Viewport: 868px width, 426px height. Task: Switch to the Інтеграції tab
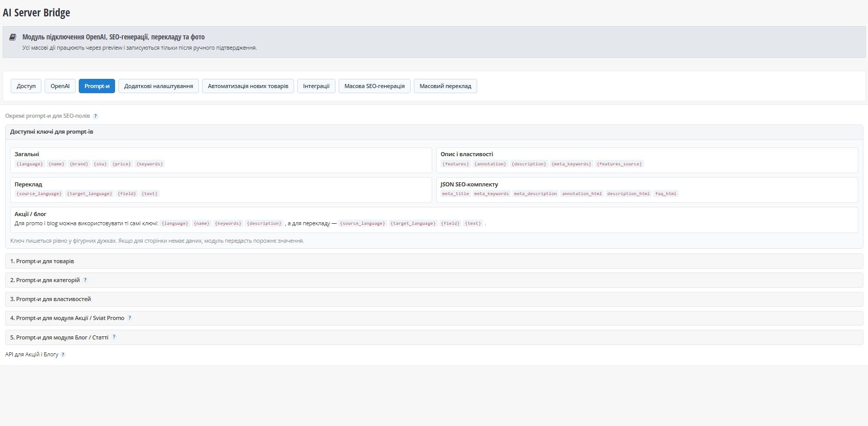316,86
